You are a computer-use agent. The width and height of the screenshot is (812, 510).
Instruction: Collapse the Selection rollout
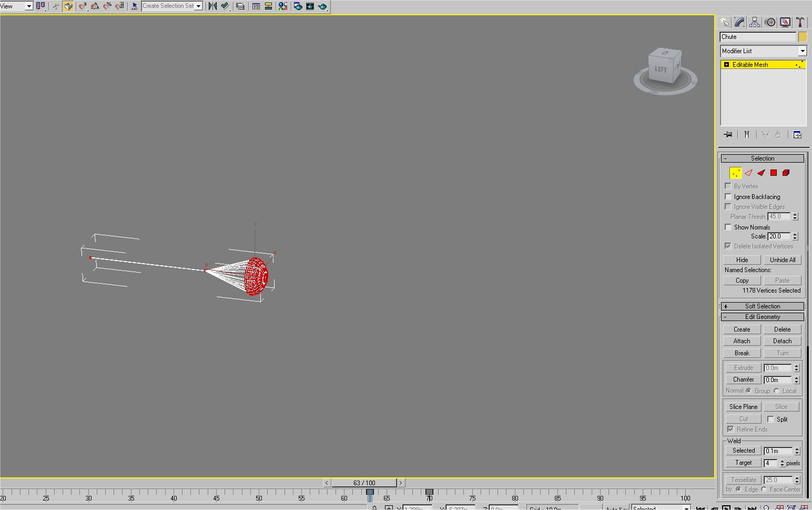[x=763, y=158]
